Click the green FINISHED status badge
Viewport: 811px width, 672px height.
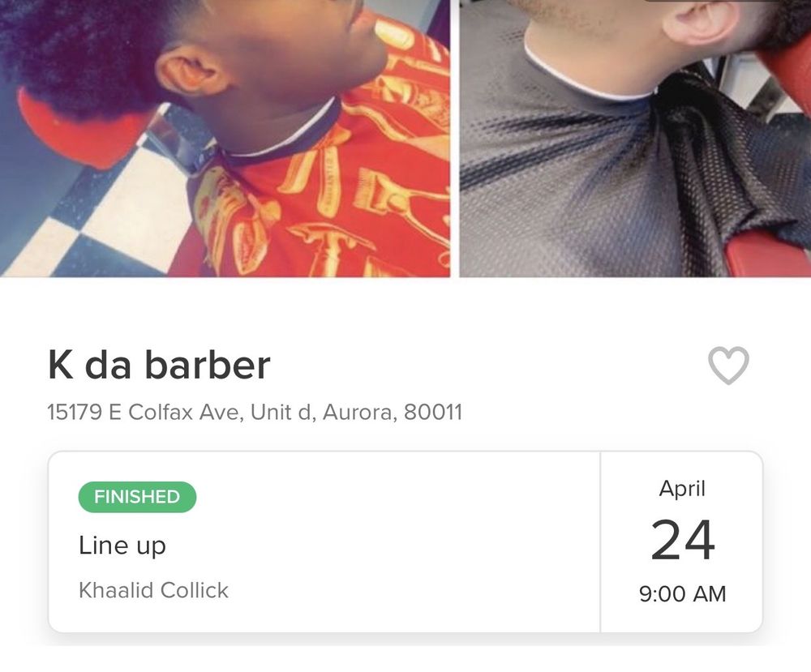pos(137,497)
